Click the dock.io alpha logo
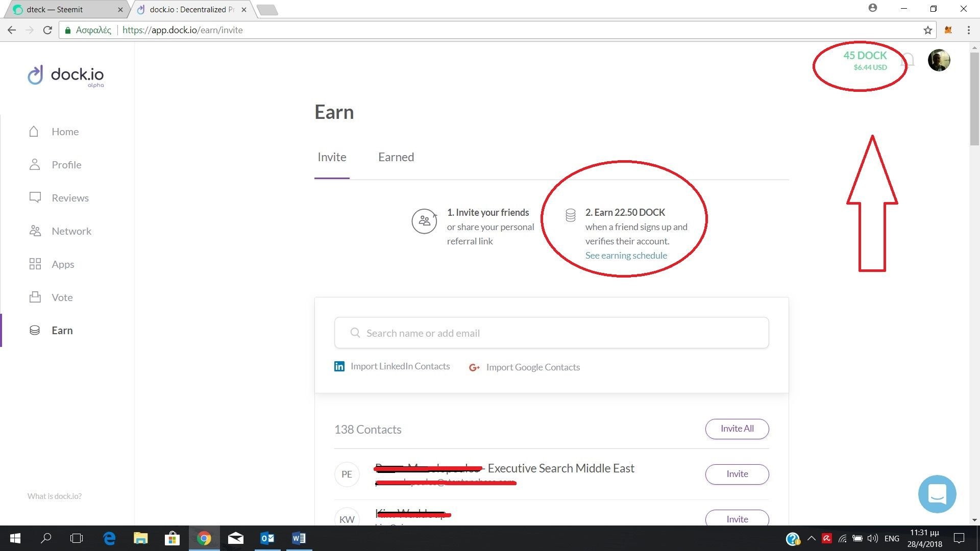Screen dimensions: 980x551 tap(66, 76)
